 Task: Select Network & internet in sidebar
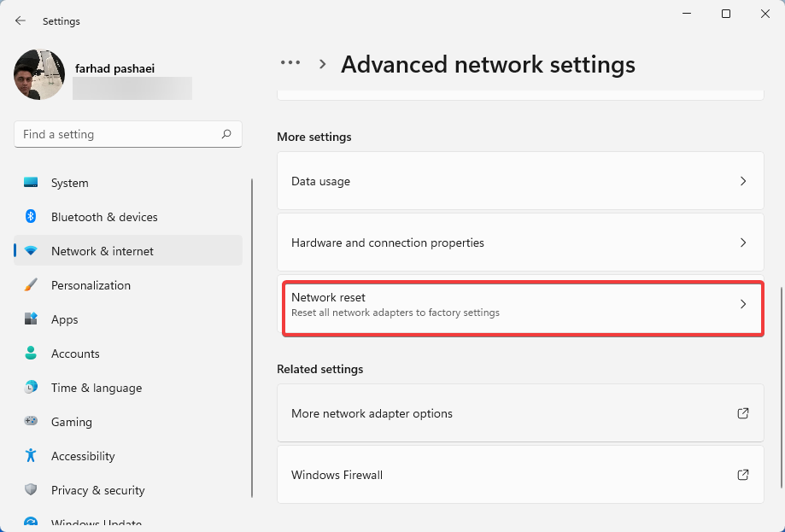pyautogui.click(x=103, y=251)
